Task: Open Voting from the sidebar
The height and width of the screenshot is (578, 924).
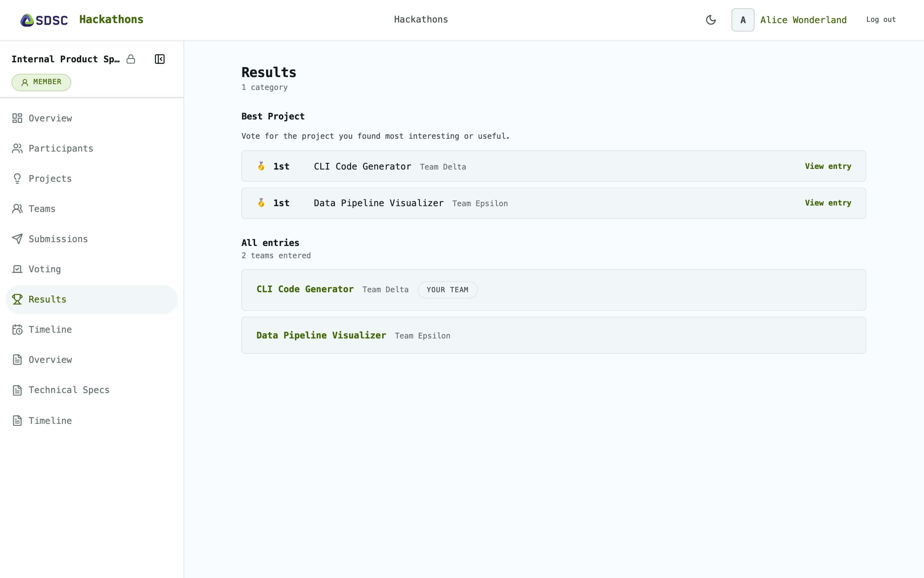Action: pyautogui.click(x=92, y=269)
